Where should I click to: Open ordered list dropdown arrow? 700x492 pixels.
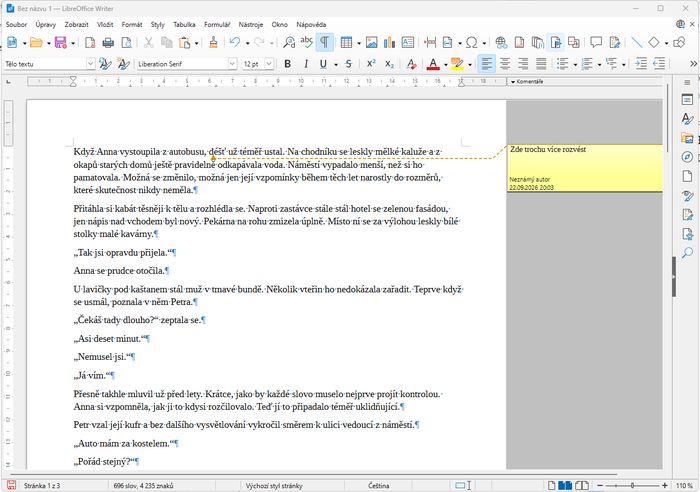pos(599,65)
